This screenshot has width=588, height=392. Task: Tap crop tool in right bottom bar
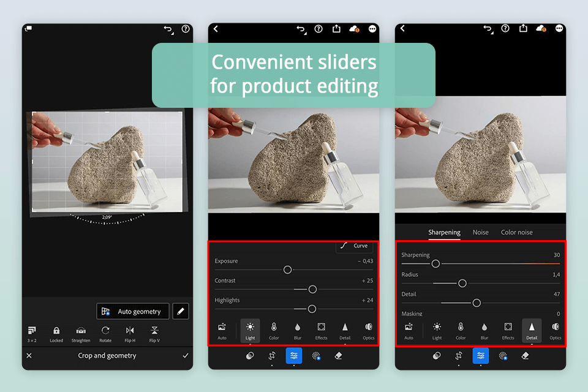click(459, 356)
